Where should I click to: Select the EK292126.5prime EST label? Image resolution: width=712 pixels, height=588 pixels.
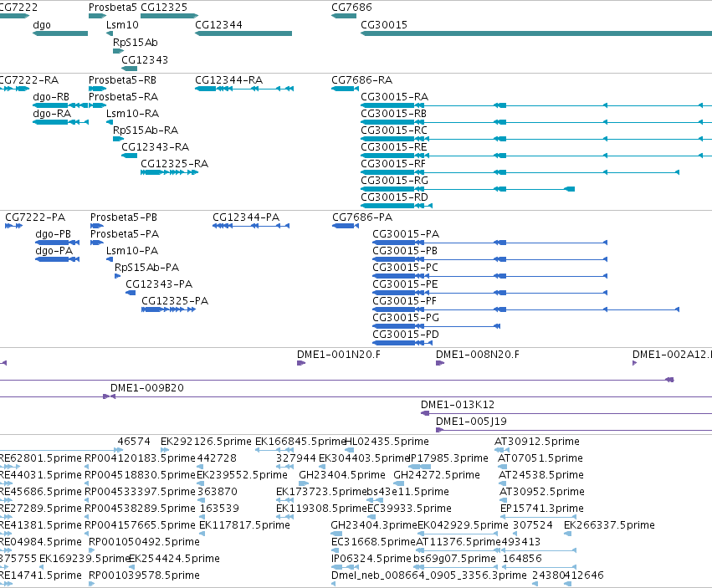(x=206, y=442)
